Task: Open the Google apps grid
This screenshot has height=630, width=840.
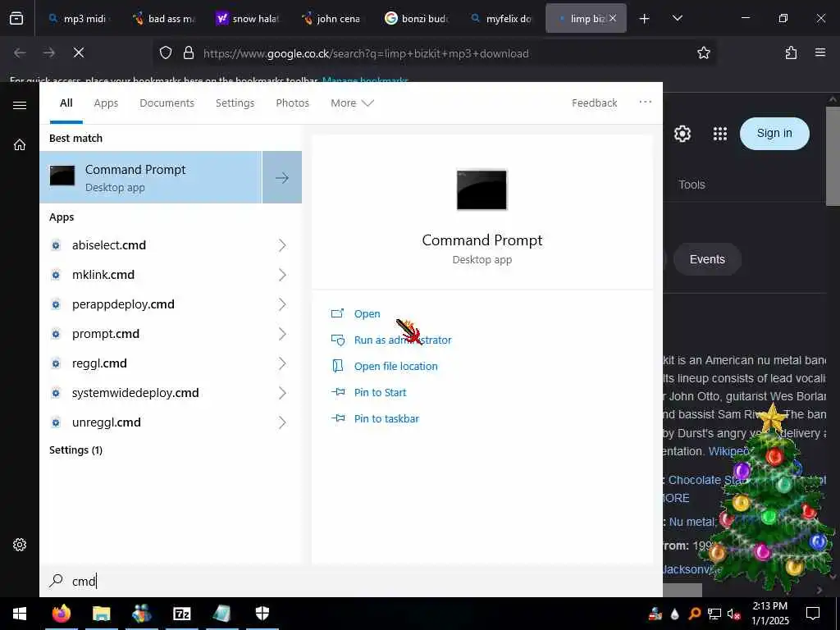Action: [720, 134]
